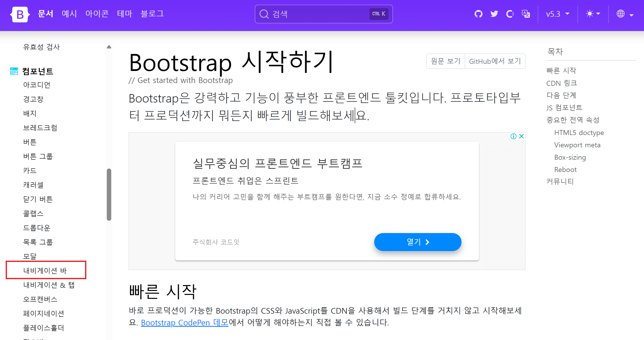Close the advertisement with the X icon

click(521, 136)
